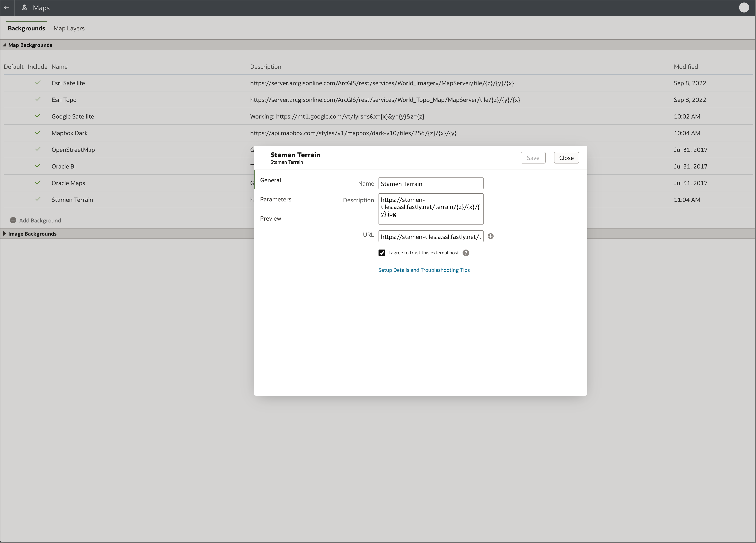Select the General tab in the dialog
The image size is (756, 543).
coord(270,180)
